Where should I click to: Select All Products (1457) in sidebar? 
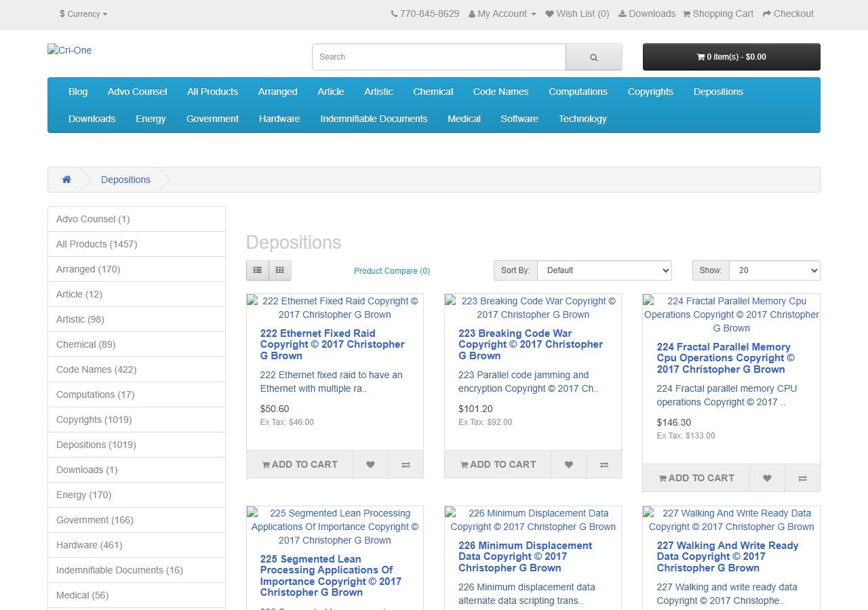[136, 244]
